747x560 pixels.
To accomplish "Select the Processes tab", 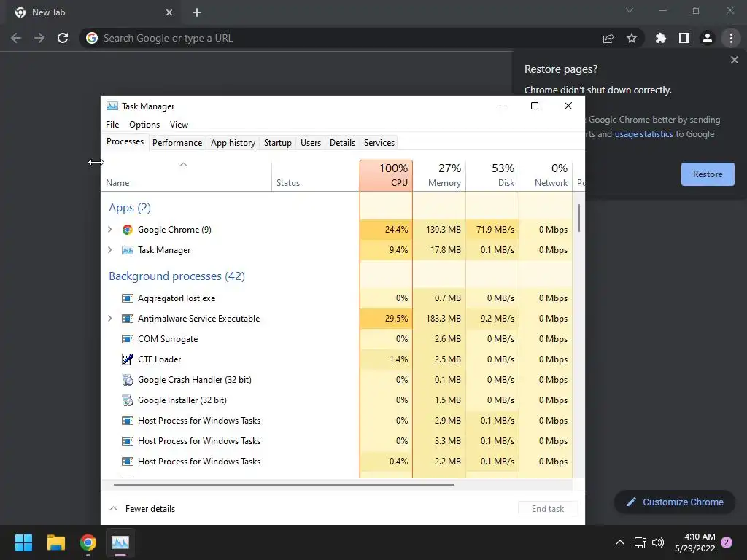I will point(125,142).
